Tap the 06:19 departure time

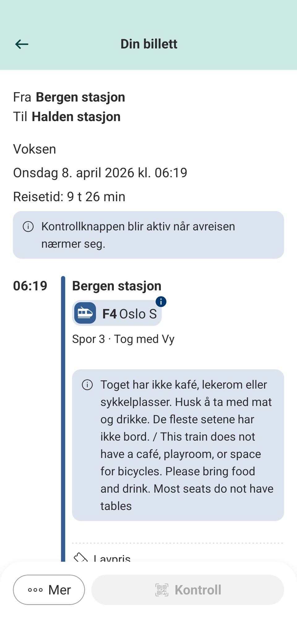pyautogui.click(x=30, y=286)
